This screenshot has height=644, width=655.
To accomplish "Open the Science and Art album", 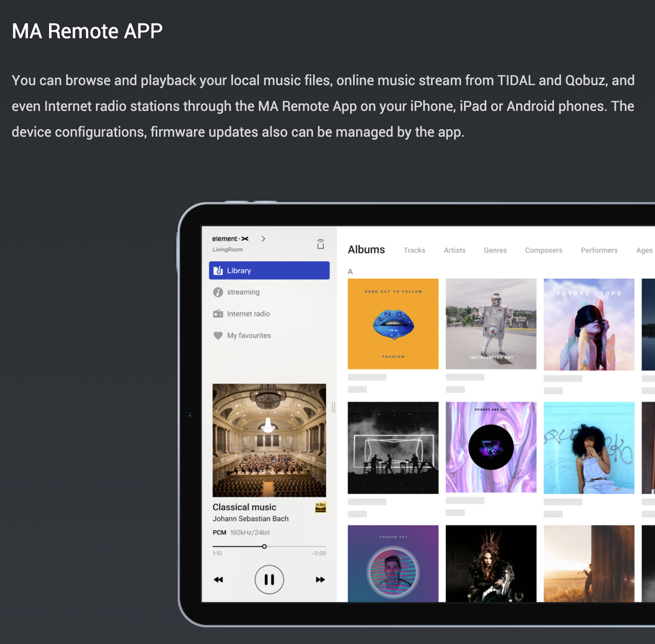I will (491, 447).
